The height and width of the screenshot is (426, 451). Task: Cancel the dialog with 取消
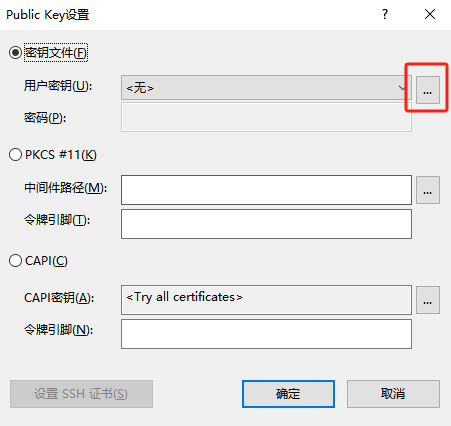[x=393, y=394]
